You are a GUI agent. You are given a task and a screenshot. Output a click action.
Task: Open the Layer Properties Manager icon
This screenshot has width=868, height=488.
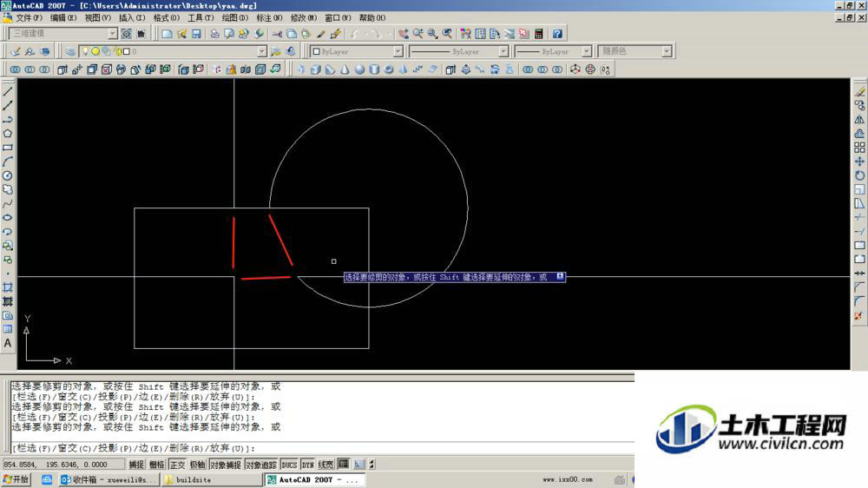tap(70, 51)
